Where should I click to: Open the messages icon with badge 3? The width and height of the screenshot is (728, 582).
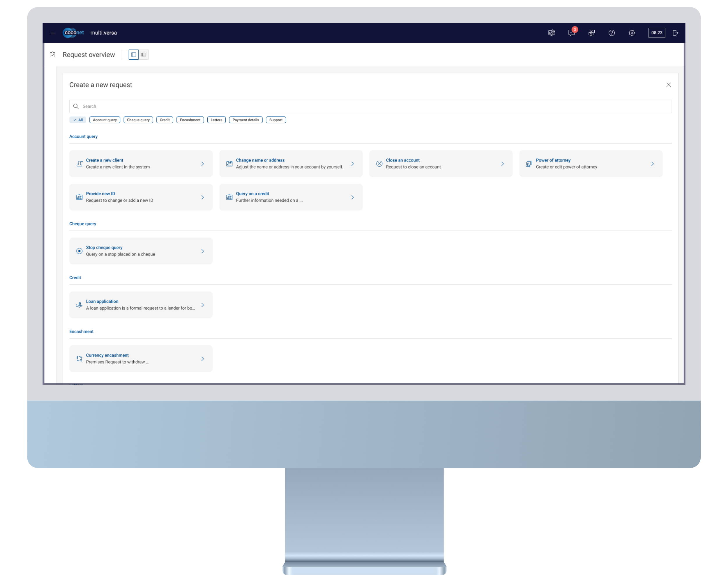click(571, 33)
